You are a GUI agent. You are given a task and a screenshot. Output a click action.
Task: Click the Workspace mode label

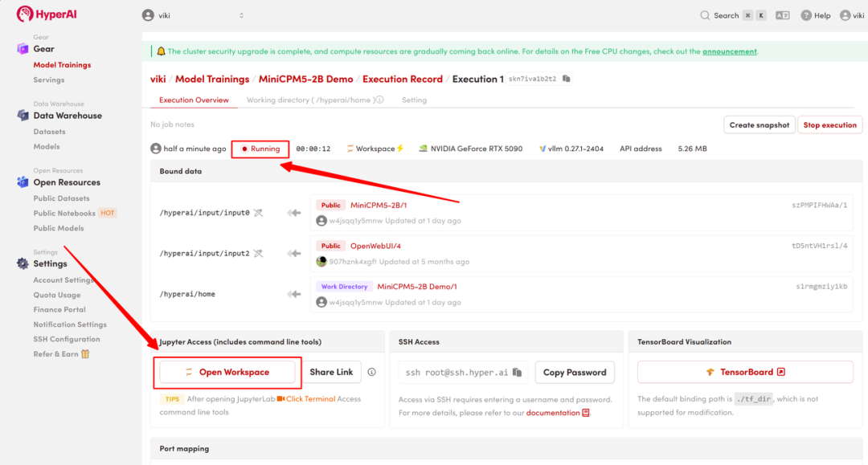click(x=375, y=149)
